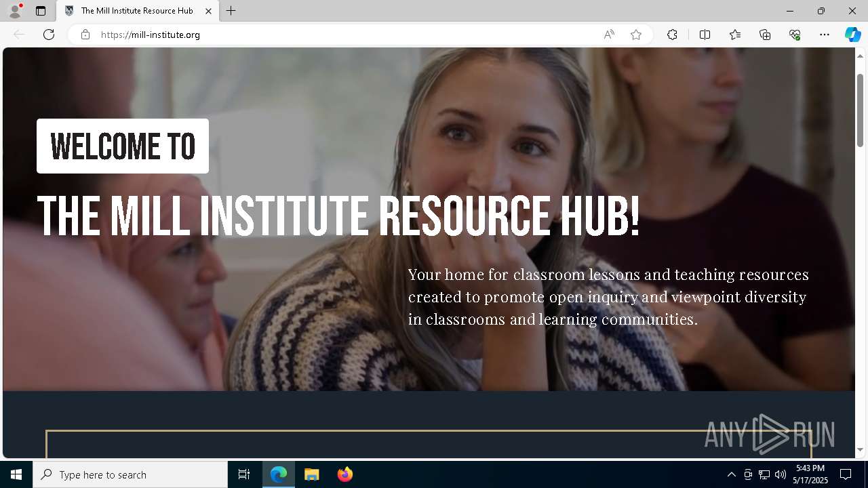Click The Mill Institute Resource Hub heading
Viewport: 868px width, 488px height.
coord(338,217)
